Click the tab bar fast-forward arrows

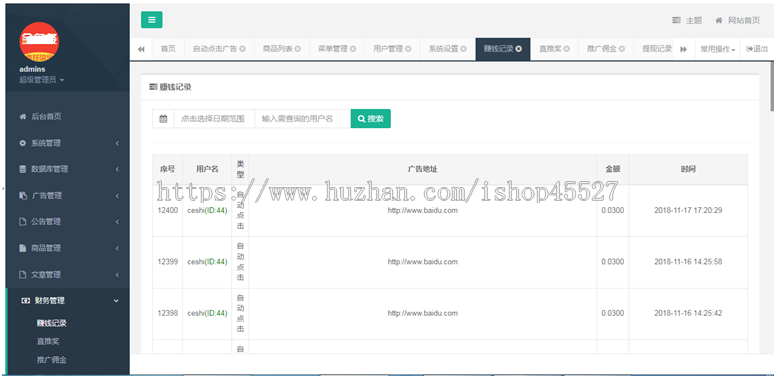[x=683, y=49]
